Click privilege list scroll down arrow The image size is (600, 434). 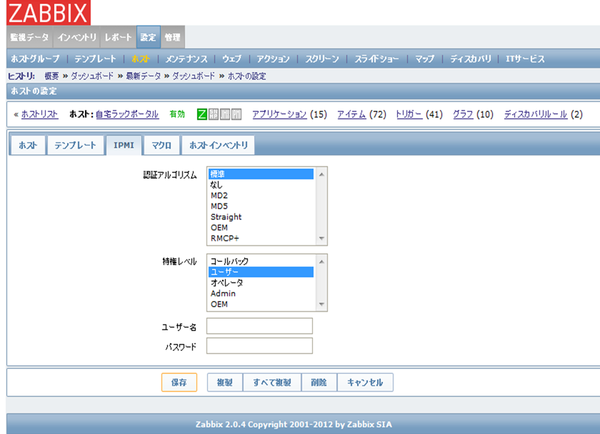click(321, 304)
